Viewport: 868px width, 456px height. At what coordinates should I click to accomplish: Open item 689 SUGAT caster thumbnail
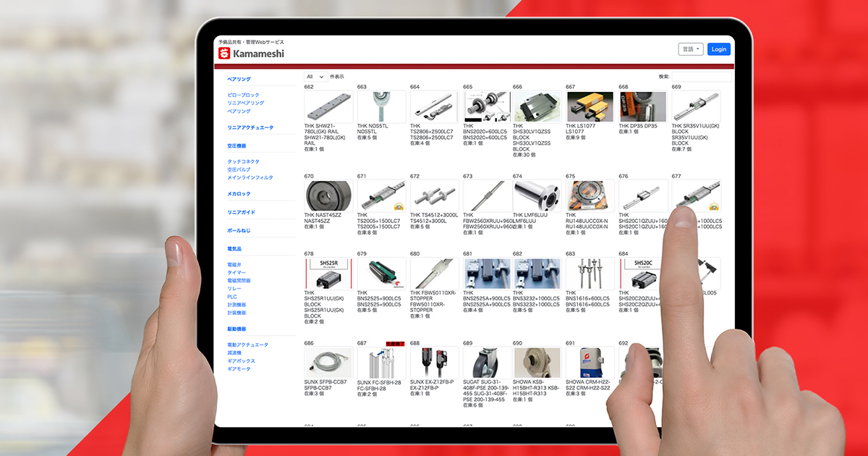click(487, 363)
